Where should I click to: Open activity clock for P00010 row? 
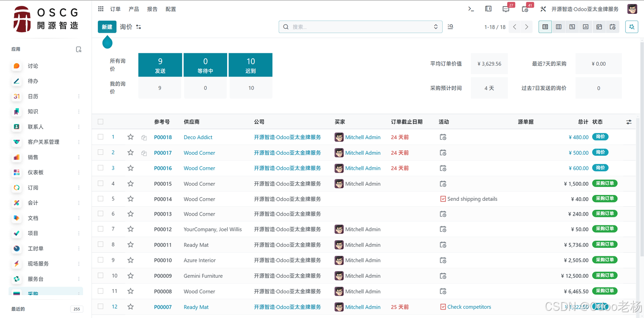point(443,260)
